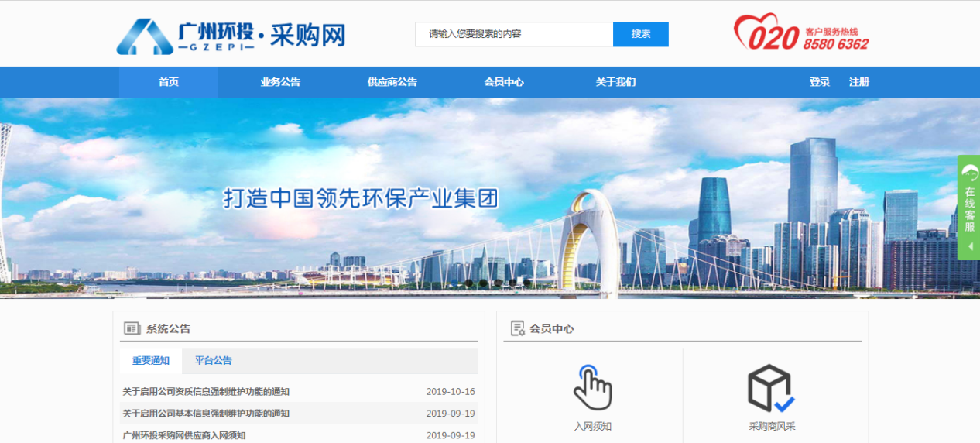Click the 登录 login link
Image resolution: width=980 pixels, height=443 pixels.
[x=820, y=82]
